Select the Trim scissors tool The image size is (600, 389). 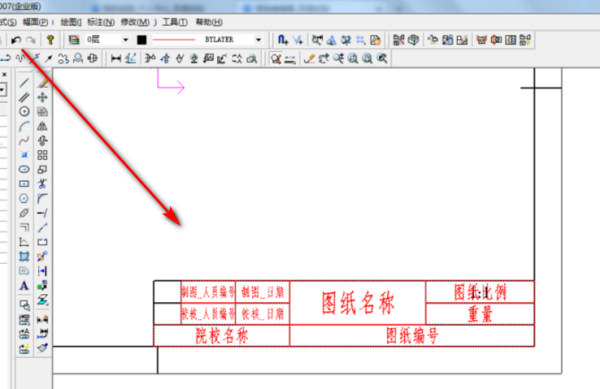pyautogui.click(x=42, y=184)
